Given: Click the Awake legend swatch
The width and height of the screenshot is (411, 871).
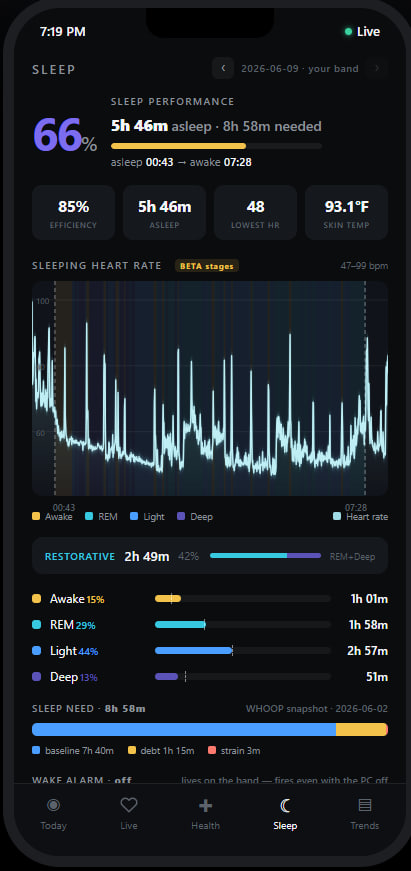Looking at the screenshot, I should point(36,517).
